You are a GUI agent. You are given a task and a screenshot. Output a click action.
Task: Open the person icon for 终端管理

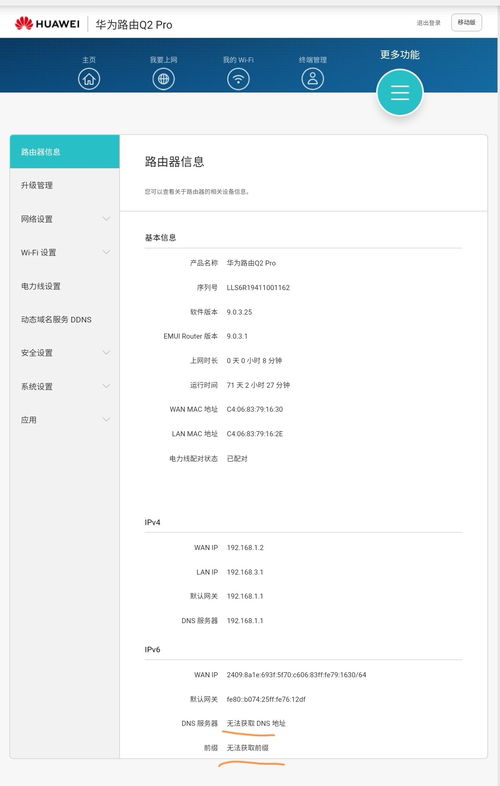point(312,79)
